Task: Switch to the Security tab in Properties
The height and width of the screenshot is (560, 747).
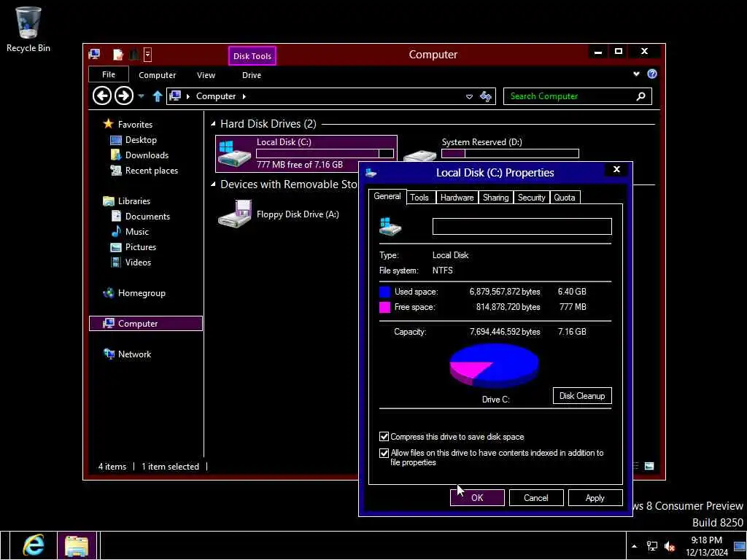Action: [x=531, y=198]
